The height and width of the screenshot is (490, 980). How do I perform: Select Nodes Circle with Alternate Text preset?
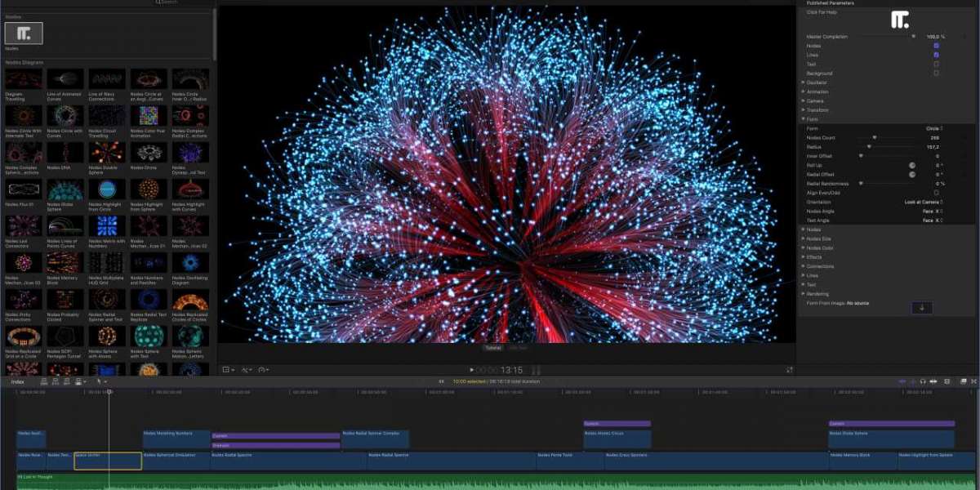[x=23, y=116]
